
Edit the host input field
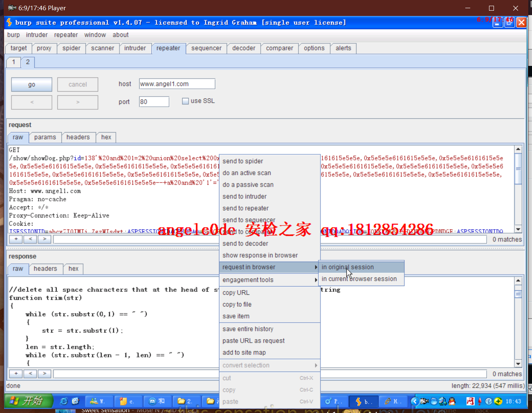tap(177, 84)
